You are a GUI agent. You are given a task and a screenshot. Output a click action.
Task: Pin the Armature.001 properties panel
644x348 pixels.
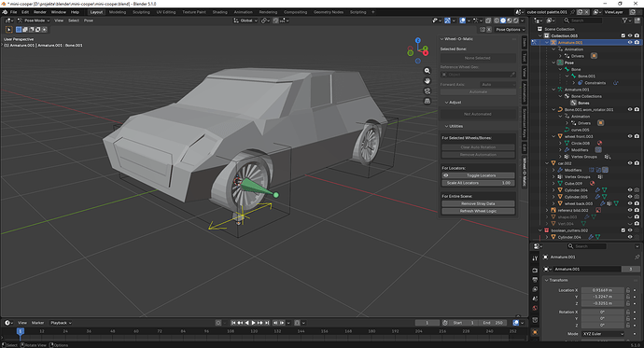[x=637, y=257]
